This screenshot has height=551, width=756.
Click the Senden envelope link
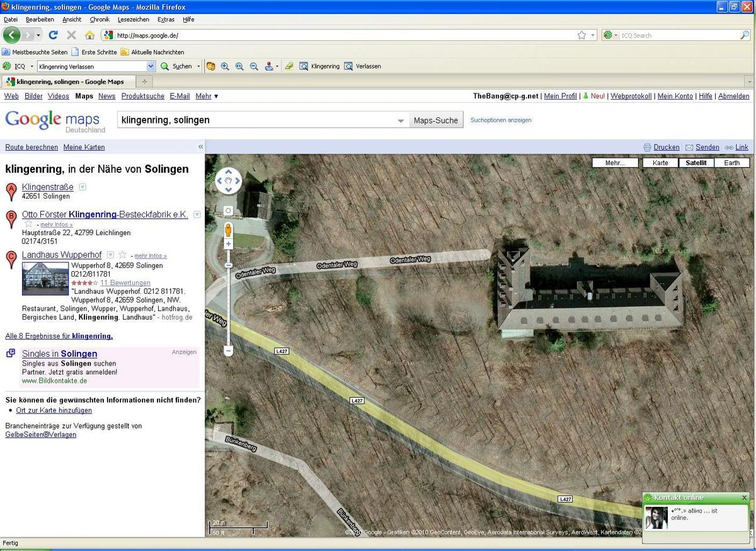(x=702, y=147)
